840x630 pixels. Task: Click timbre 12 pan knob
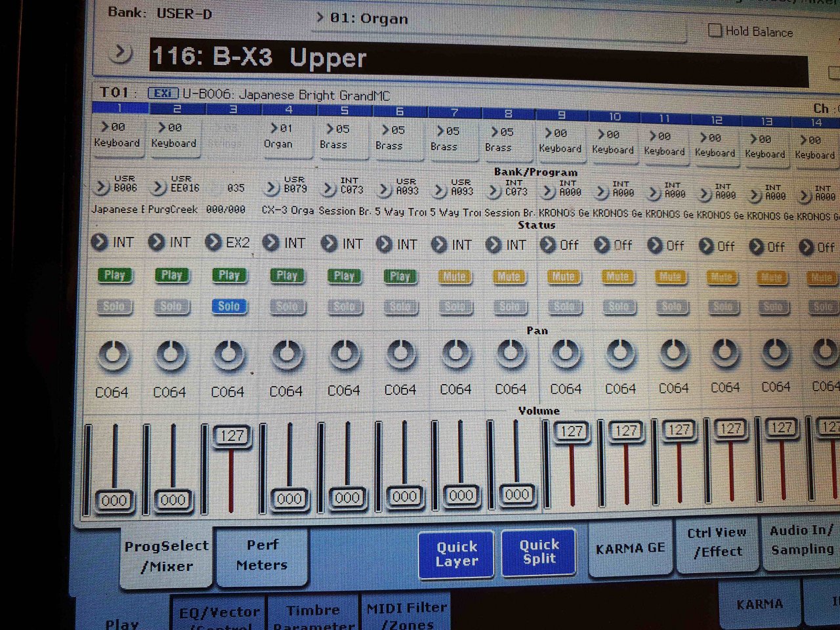click(724, 354)
